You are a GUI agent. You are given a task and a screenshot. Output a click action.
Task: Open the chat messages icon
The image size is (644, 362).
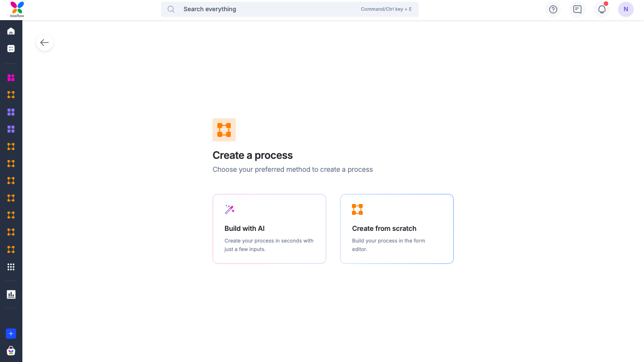coord(577,9)
